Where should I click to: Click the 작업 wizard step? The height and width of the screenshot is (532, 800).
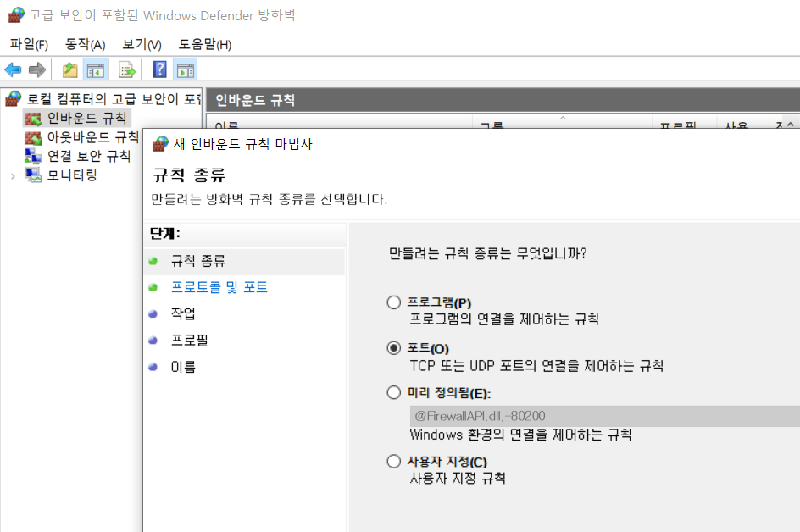[183, 313]
